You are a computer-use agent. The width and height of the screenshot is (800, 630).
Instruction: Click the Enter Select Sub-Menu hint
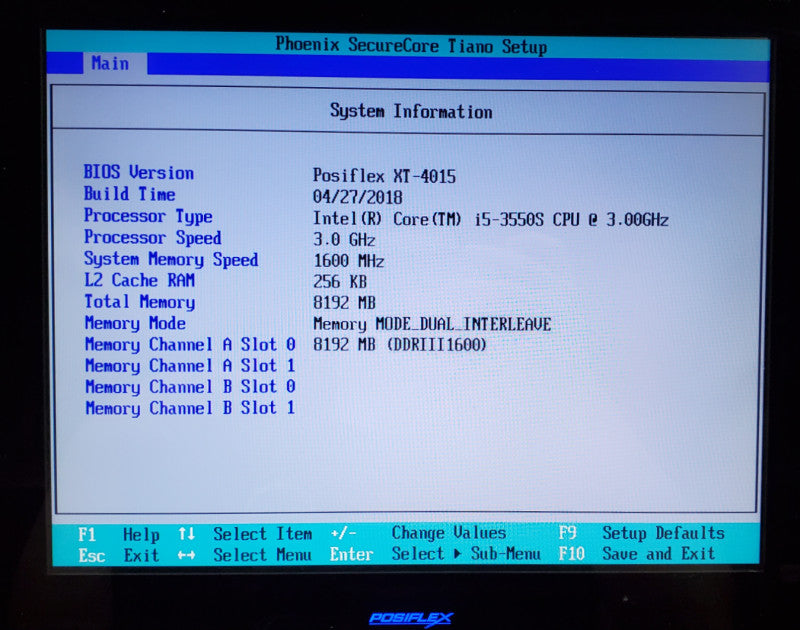(x=435, y=554)
